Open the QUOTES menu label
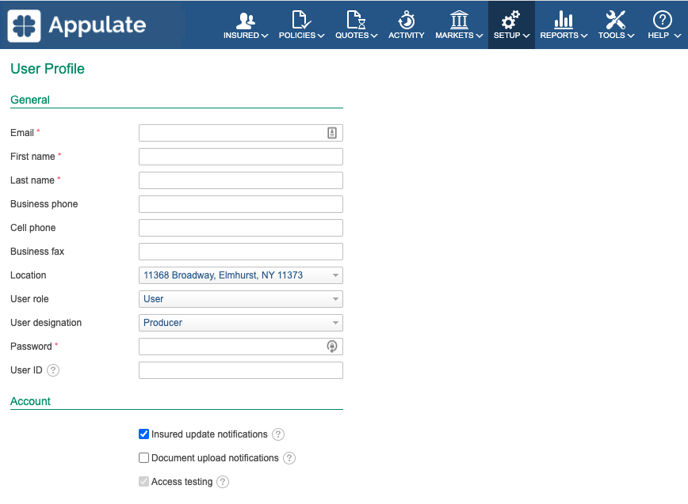 tap(352, 36)
